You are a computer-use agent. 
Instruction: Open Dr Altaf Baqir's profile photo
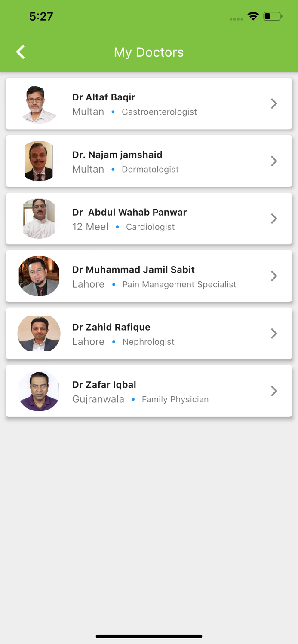pos(39,103)
